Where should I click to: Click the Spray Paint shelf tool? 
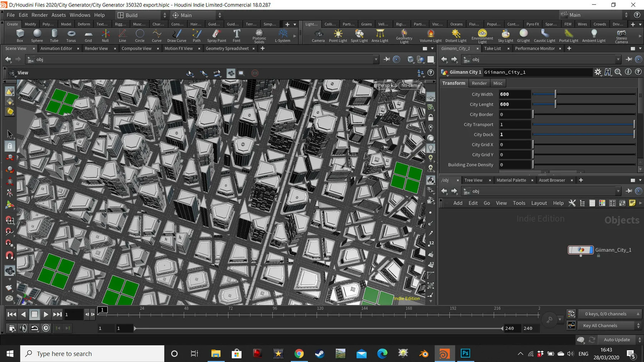pyautogui.click(x=216, y=35)
